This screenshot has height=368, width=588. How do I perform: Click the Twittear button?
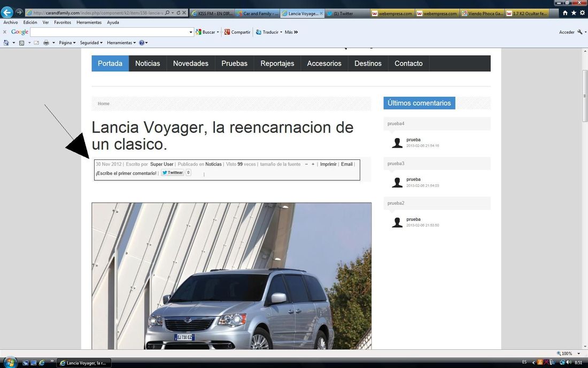click(x=173, y=173)
